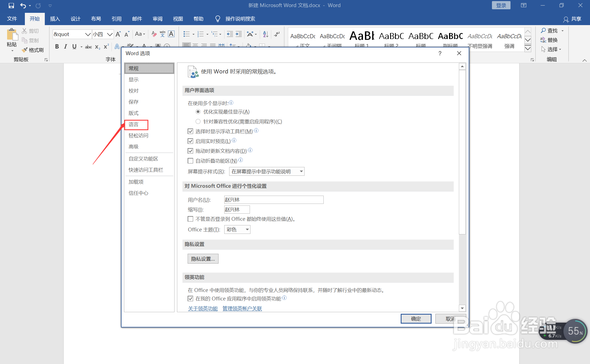
Task: Check 'Always use these values' Office checkbox
Action: (x=190, y=219)
